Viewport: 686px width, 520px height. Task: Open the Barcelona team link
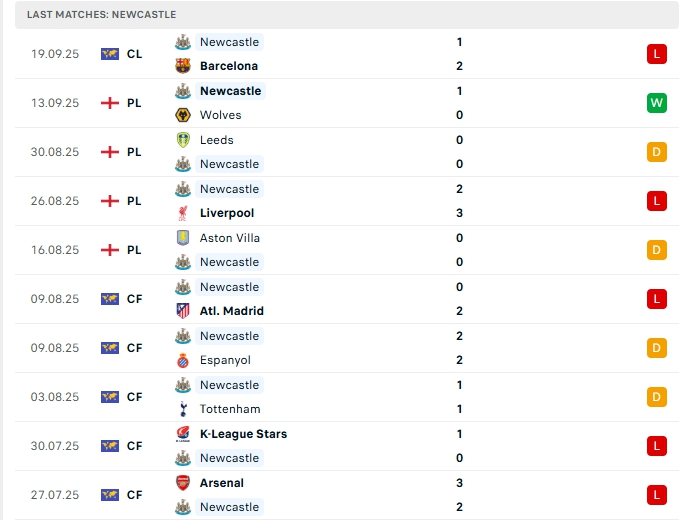click(x=229, y=66)
